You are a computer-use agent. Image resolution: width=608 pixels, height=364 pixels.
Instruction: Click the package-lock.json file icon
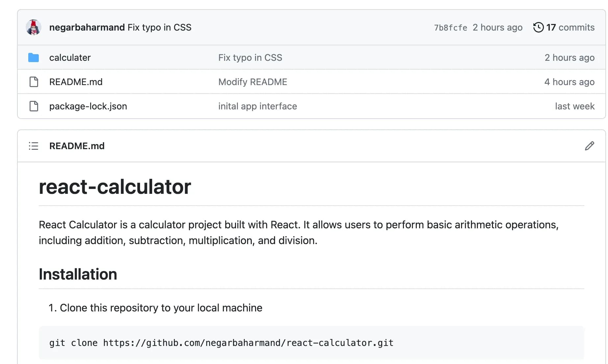pyautogui.click(x=33, y=106)
